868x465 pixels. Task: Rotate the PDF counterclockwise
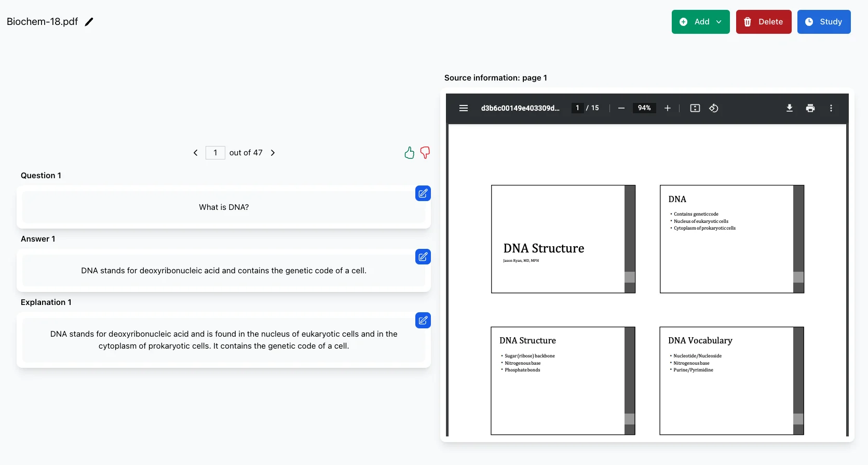click(x=714, y=108)
